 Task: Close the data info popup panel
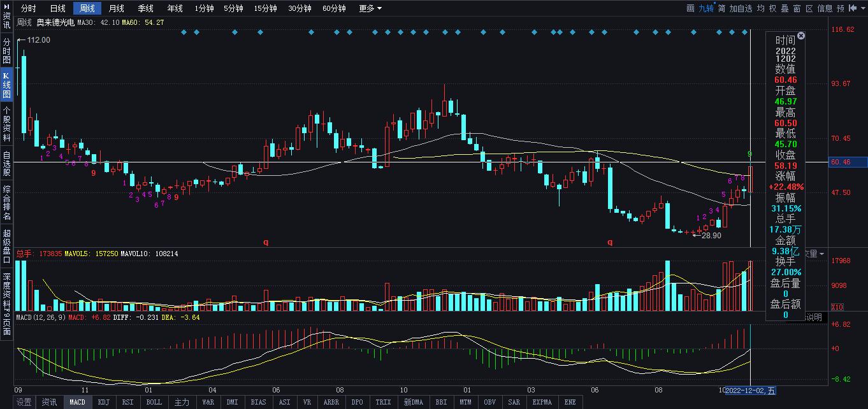pos(801,36)
